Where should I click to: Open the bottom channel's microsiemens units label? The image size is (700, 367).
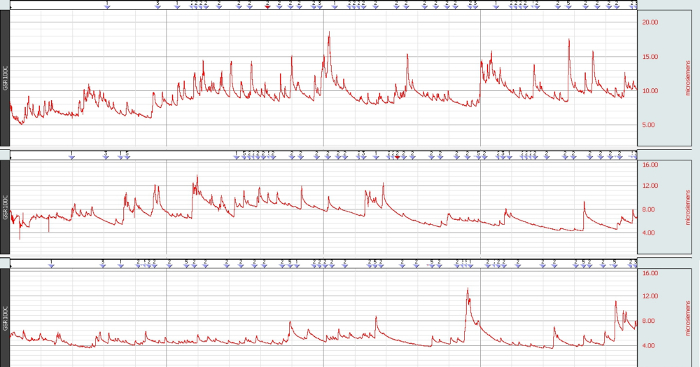(688, 318)
